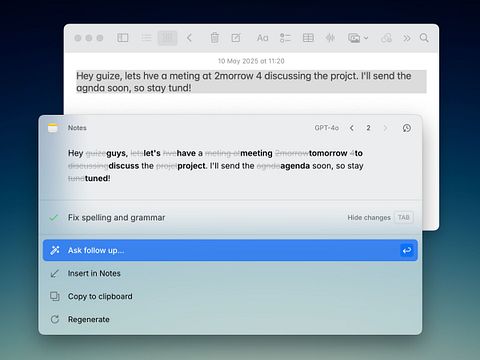Choose Copy to clipboard
The height and width of the screenshot is (360, 480).
point(230,296)
